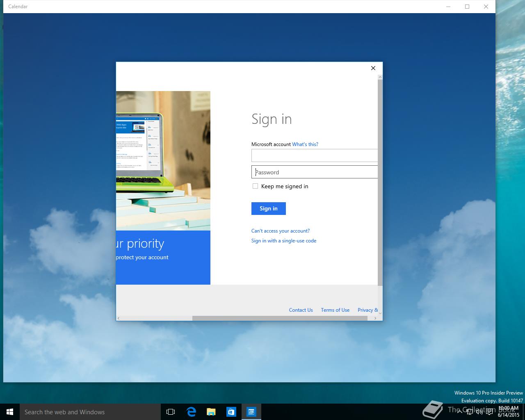Open the Action Center notifications icon
Screen dimensions: 525x420
point(489,412)
